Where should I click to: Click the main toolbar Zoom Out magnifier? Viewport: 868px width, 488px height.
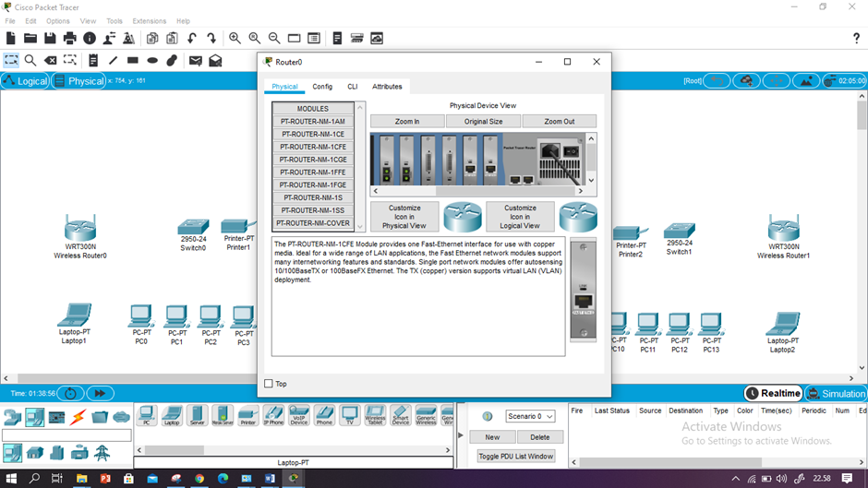click(x=274, y=38)
